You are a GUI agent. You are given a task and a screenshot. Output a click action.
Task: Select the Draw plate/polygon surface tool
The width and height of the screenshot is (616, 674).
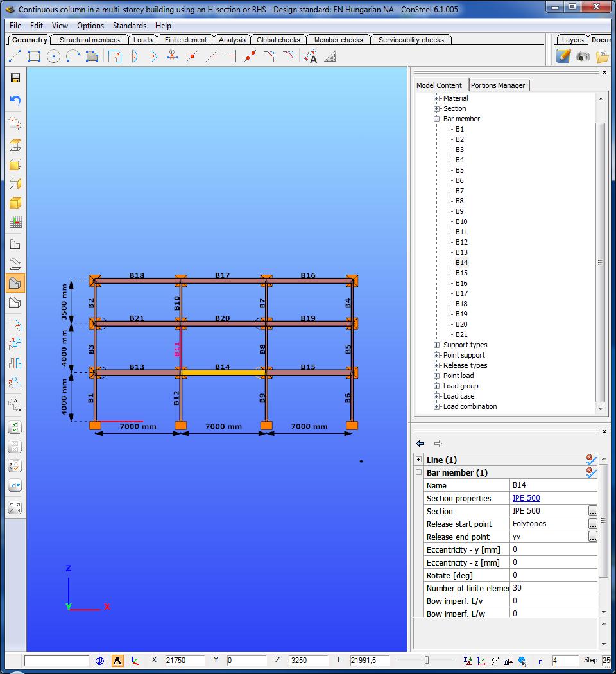click(92, 56)
